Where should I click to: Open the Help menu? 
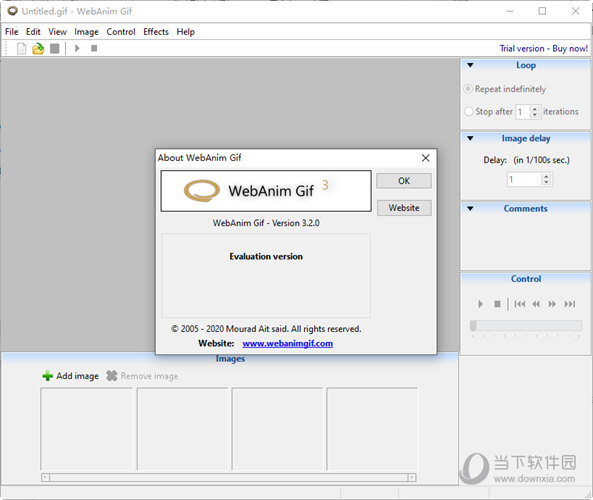[x=186, y=32]
